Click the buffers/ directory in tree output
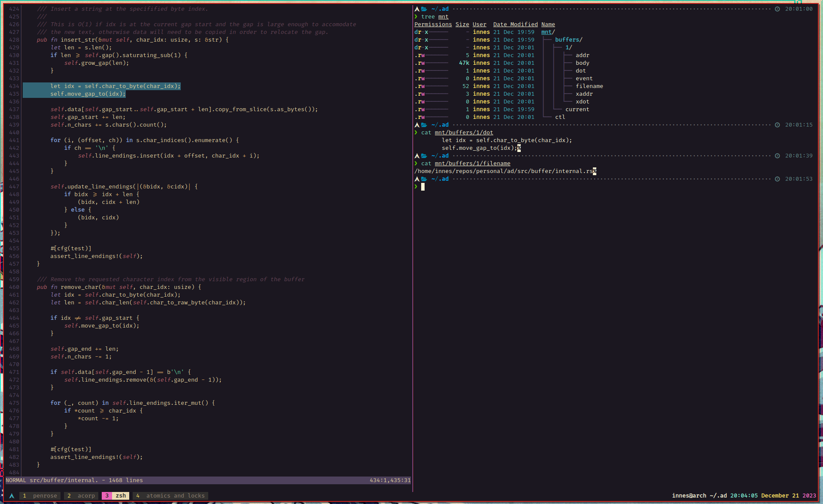823x504 pixels. [x=568, y=40]
